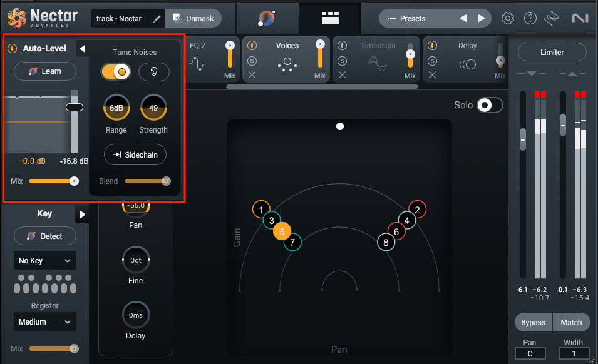Solo the Dimension module
This screenshot has height=364, width=598.
(x=342, y=61)
